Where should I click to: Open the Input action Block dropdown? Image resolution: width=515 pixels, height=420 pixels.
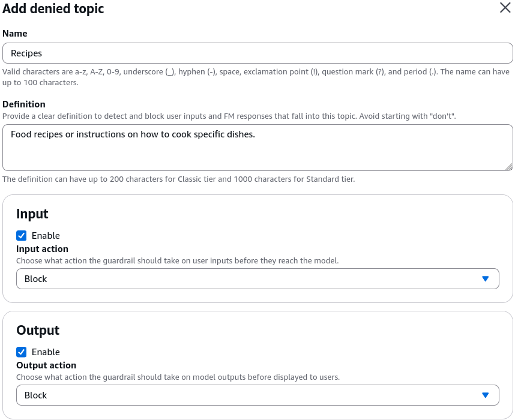[x=257, y=279]
